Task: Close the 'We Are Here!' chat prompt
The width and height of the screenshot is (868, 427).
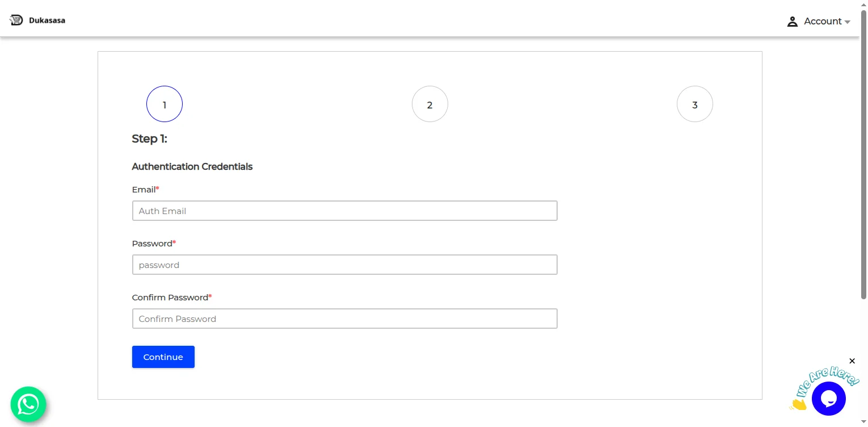Action: pos(852,361)
